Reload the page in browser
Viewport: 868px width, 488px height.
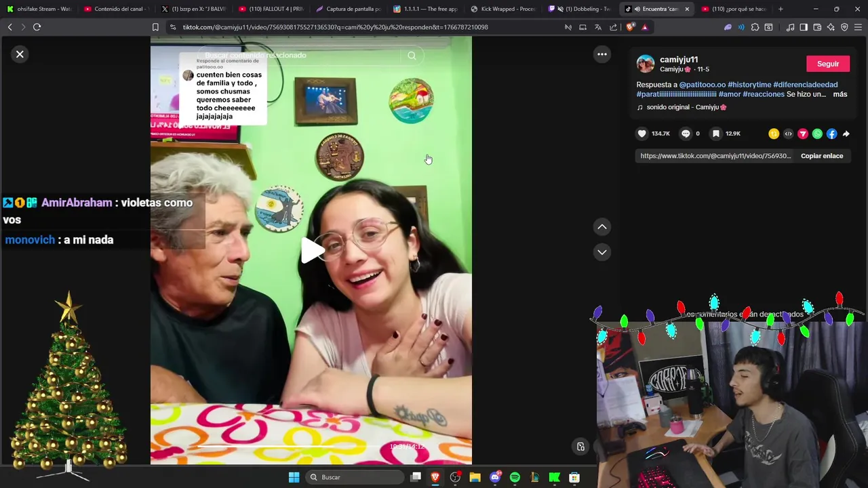37,27
